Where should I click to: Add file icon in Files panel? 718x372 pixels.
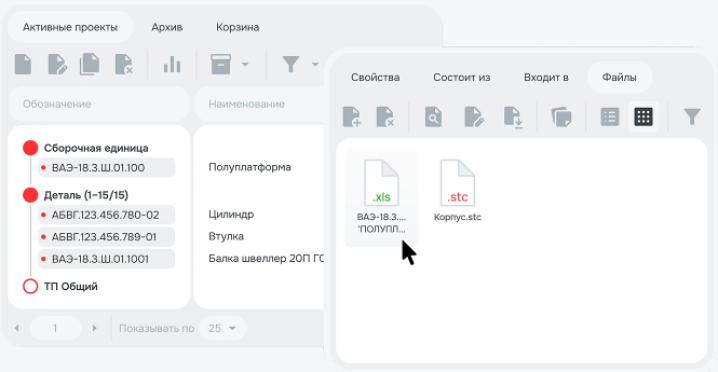[x=352, y=117]
